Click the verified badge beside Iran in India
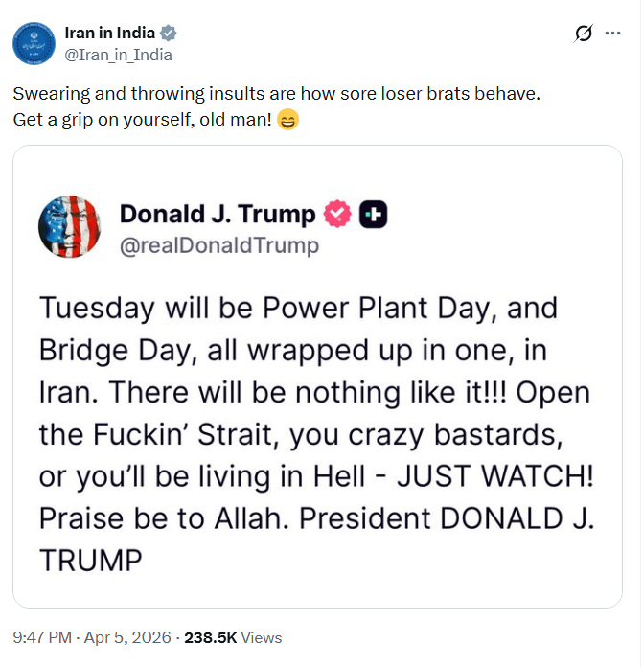 click(x=168, y=34)
